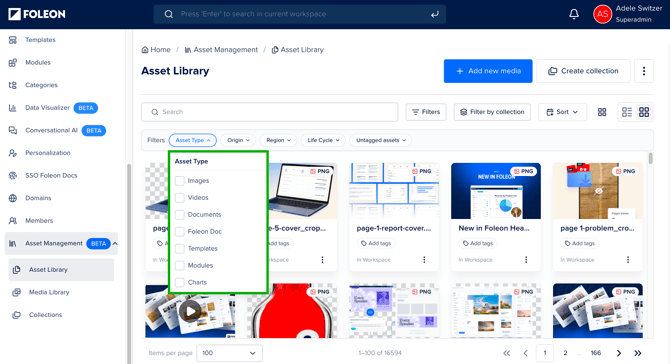This screenshot has height=364, width=670.
Task: Check the Videos asset type
Action: coord(180,197)
